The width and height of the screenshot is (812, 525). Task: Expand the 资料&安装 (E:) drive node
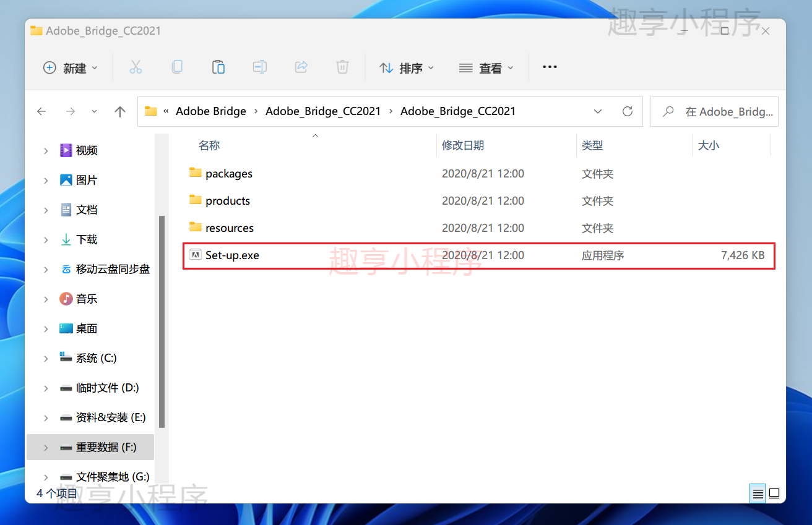pos(46,417)
